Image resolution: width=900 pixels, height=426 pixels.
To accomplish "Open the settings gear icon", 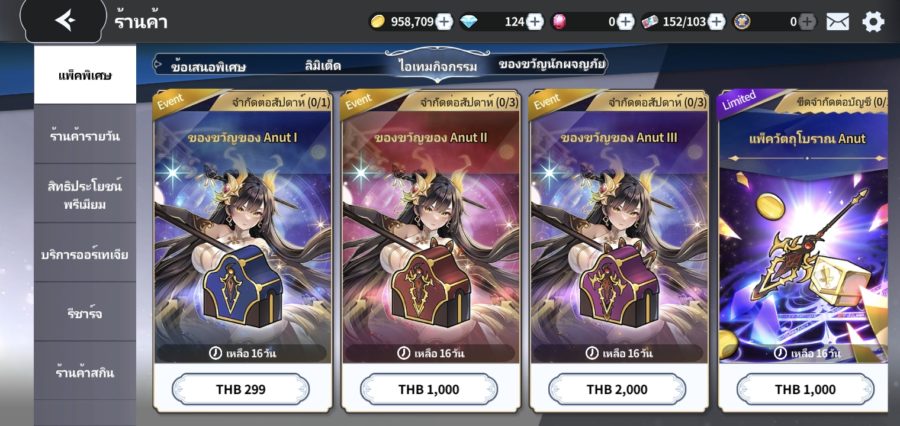I will (873, 22).
